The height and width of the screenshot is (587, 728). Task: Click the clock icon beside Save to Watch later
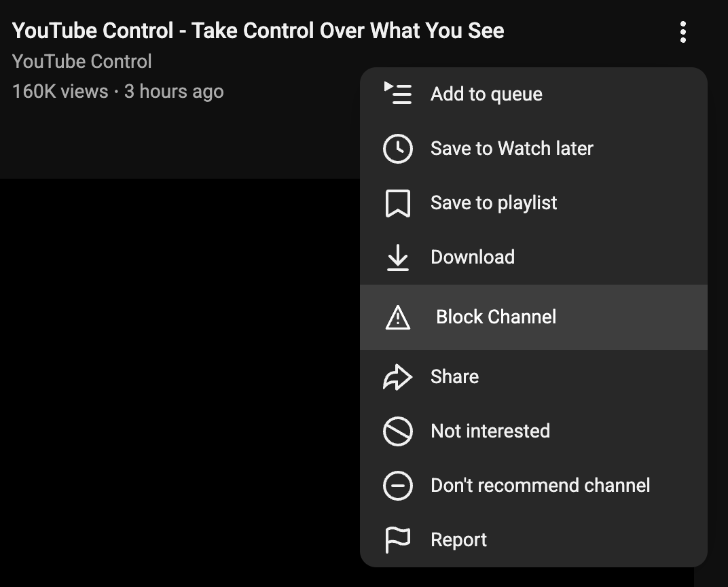coord(397,148)
